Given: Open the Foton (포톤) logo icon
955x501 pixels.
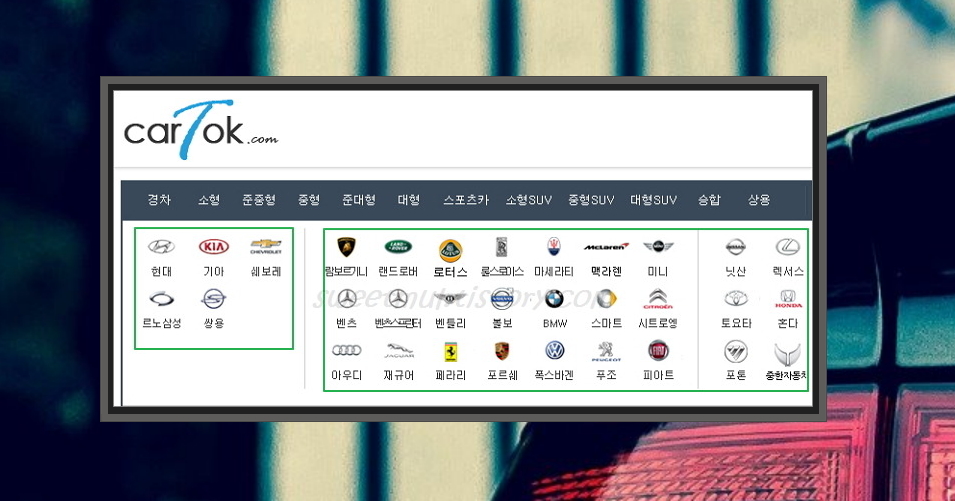Looking at the screenshot, I should 736,352.
